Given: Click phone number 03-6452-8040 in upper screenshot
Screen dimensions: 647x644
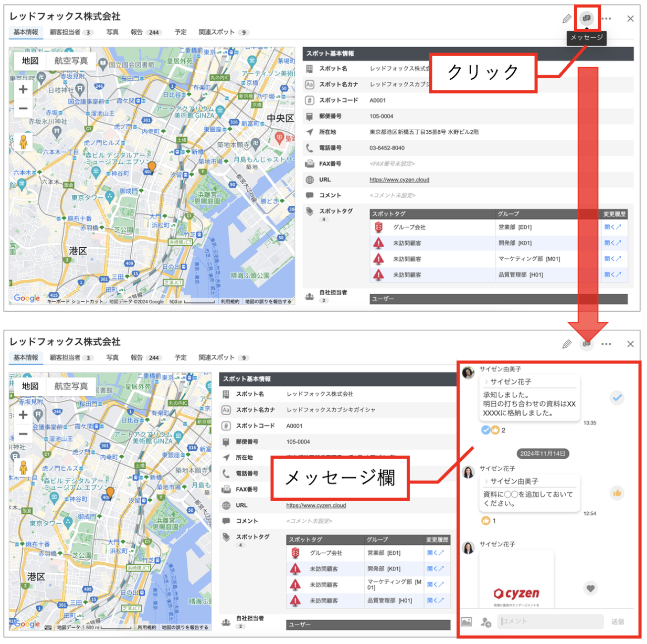Looking at the screenshot, I should click(386, 148).
